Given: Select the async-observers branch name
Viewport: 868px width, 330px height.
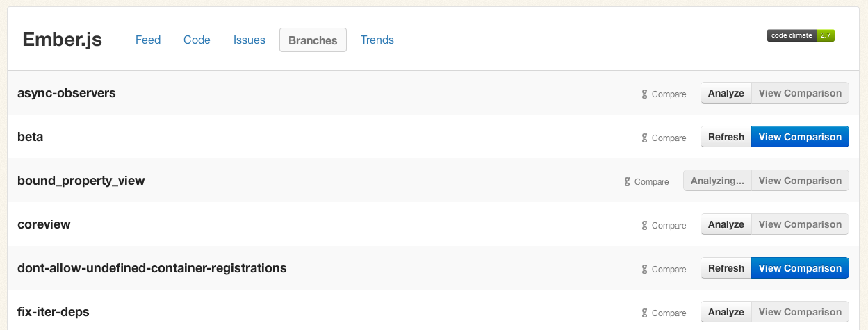Looking at the screenshot, I should (x=67, y=93).
